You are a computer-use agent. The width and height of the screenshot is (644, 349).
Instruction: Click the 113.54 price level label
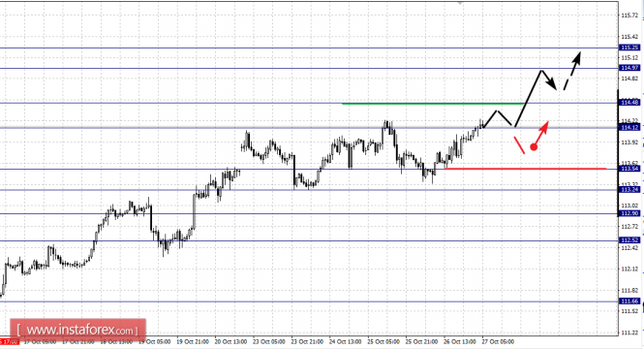tap(629, 169)
